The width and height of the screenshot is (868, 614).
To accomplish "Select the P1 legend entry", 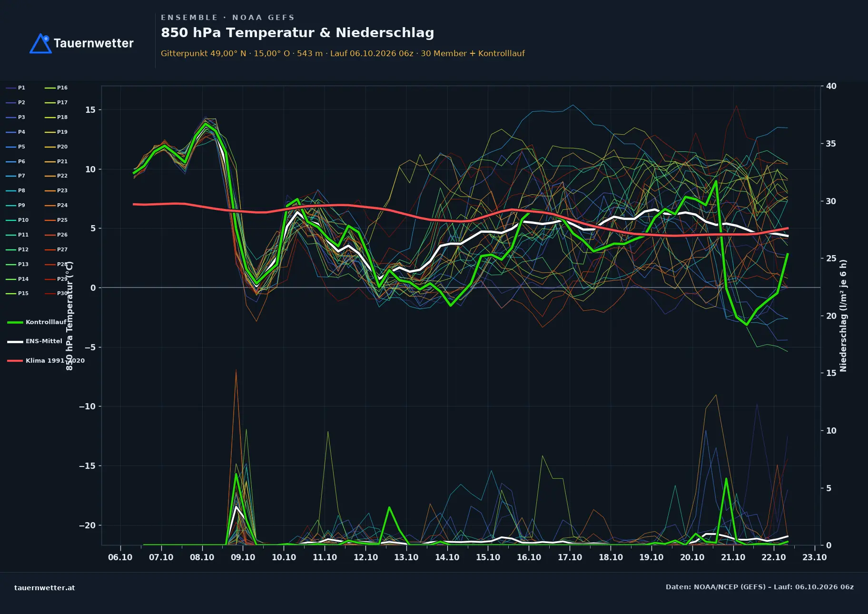I will pos(15,88).
